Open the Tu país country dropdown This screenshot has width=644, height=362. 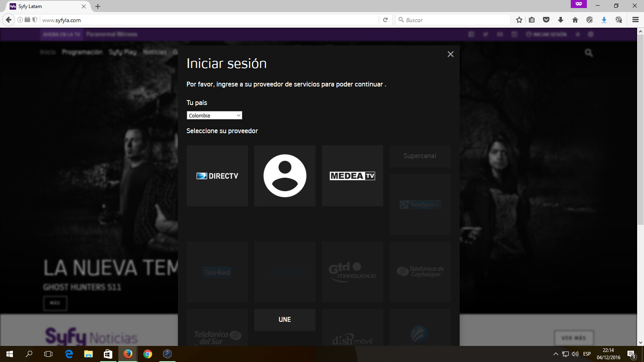[214, 115]
